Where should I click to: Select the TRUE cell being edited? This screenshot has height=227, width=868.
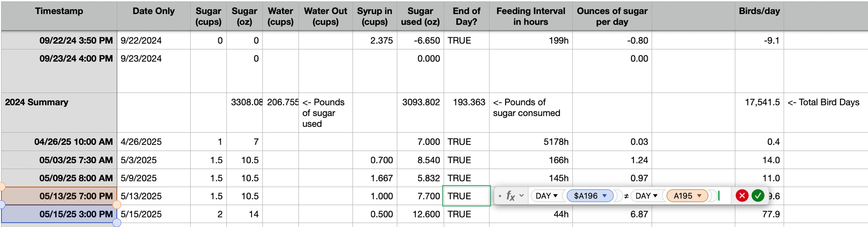coord(467,196)
